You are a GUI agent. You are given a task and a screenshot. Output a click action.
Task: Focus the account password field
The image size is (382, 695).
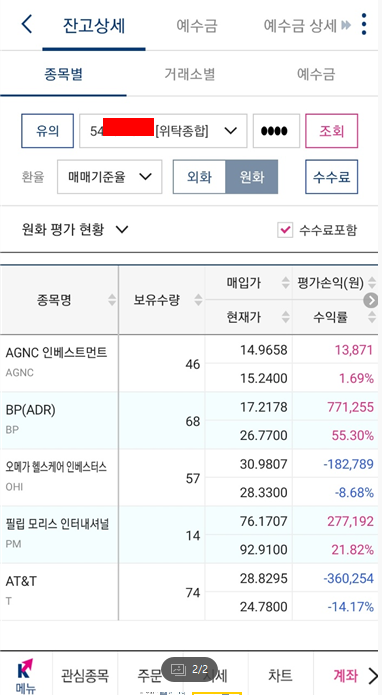pos(276,131)
